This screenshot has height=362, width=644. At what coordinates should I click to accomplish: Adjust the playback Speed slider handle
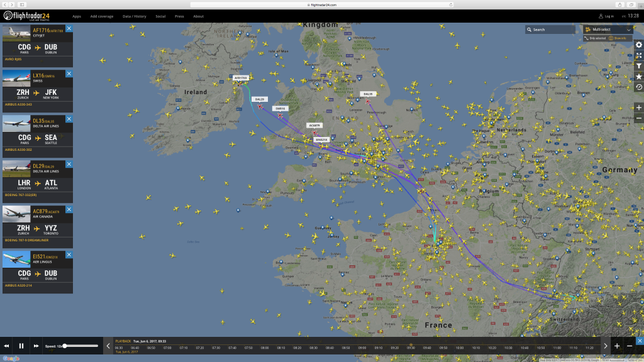(65, 346)
